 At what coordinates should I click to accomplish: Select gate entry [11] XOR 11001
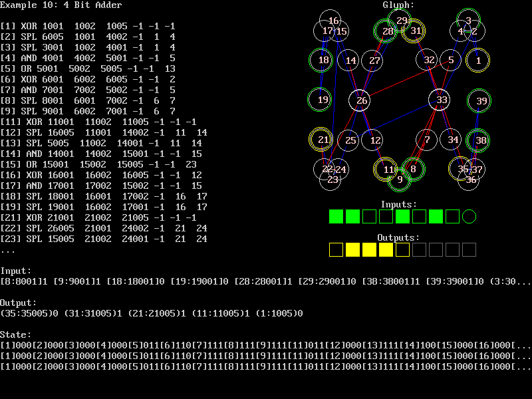pos(98,122)
